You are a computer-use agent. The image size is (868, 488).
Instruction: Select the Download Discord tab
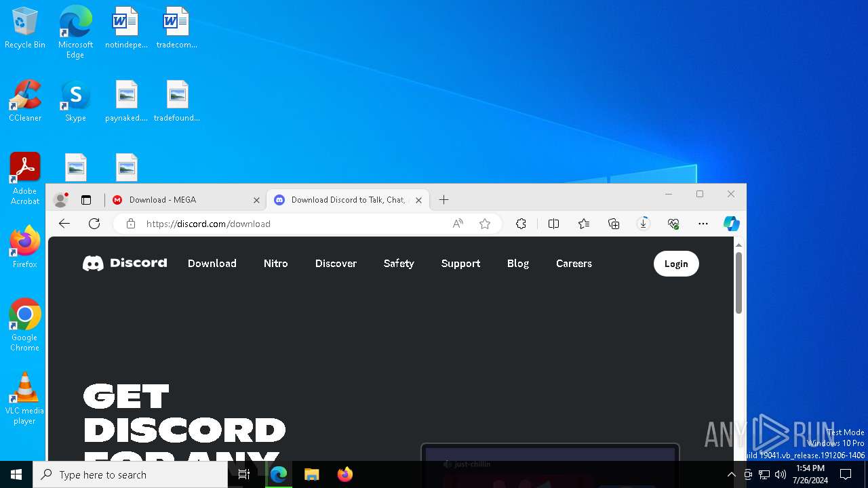(348, 200)
